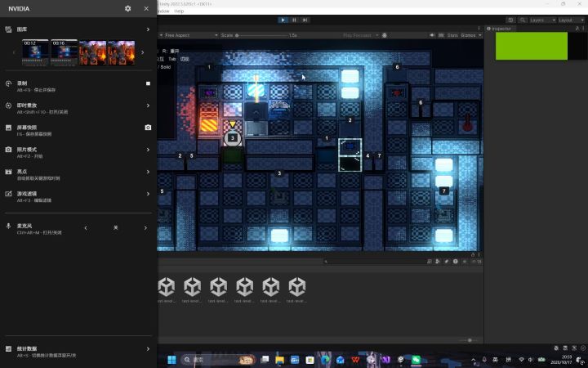Open the Layers dropdown in Unity toolbar
Screen dimensions: 588x368
point(542,20)
